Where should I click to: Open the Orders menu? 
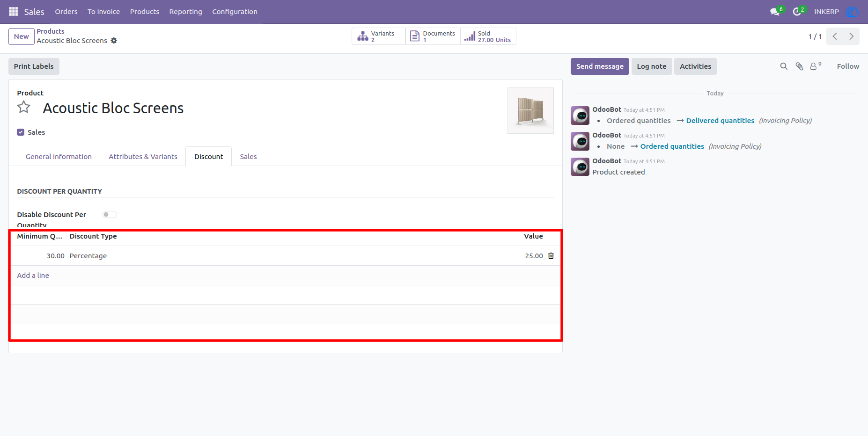pos(66,12)
